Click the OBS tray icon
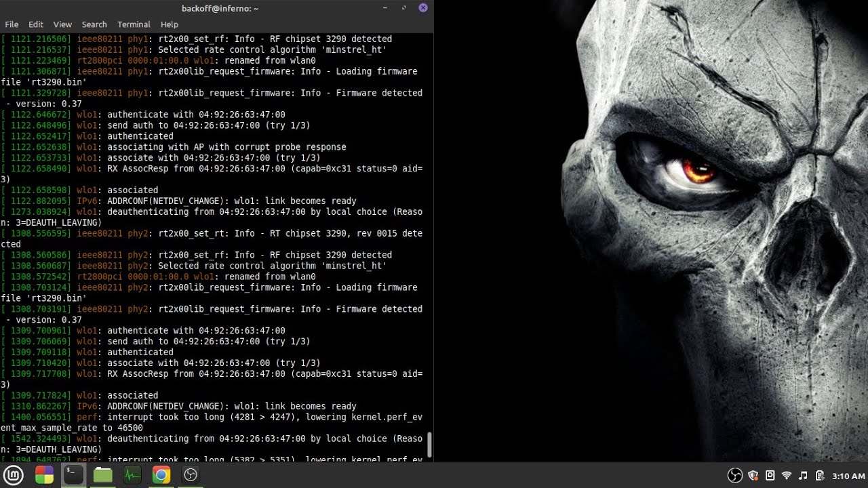Image resolution: width=868 pixels, height=488 pixels. [734, 476]
